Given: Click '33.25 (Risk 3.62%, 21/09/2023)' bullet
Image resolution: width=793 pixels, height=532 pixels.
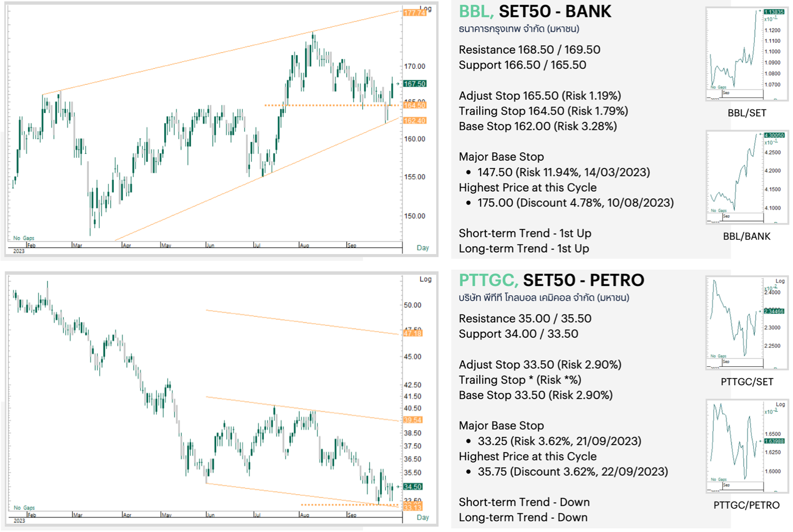Looking at the screenshot, I should [559, 442].
